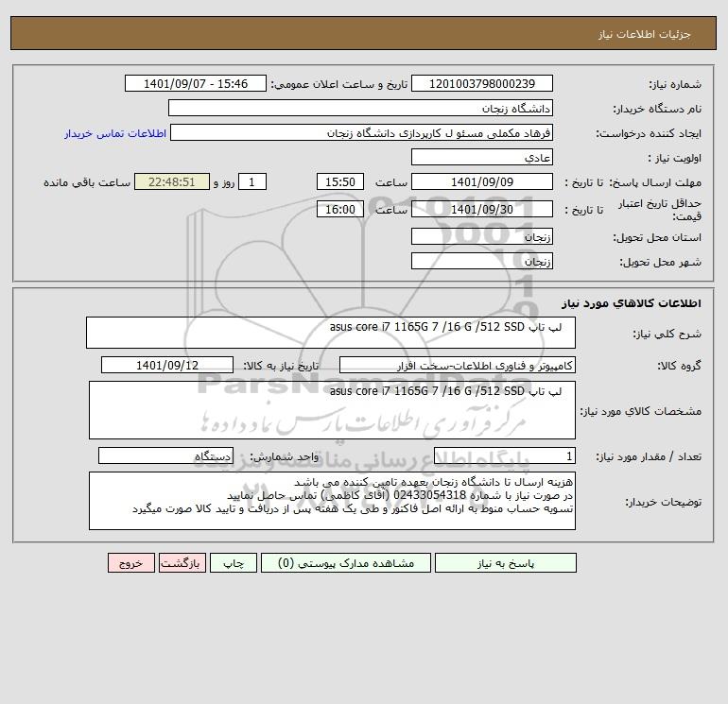
Task: Click the remaining days field '1'
Action: coord(252,182)
